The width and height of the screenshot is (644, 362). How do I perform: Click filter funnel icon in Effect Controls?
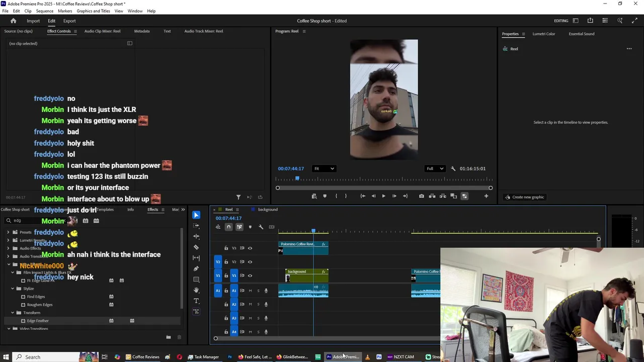point(238,197)
